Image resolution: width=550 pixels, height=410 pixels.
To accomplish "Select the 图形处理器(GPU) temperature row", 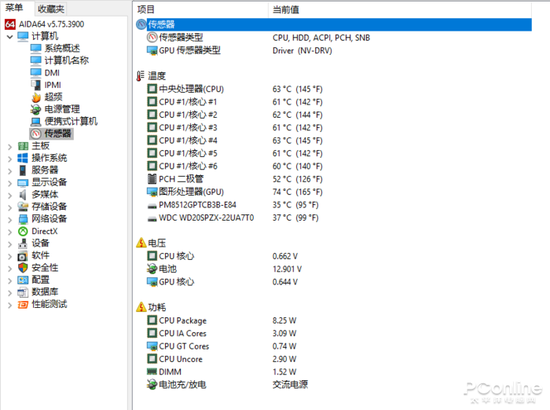I will (333, 192).
